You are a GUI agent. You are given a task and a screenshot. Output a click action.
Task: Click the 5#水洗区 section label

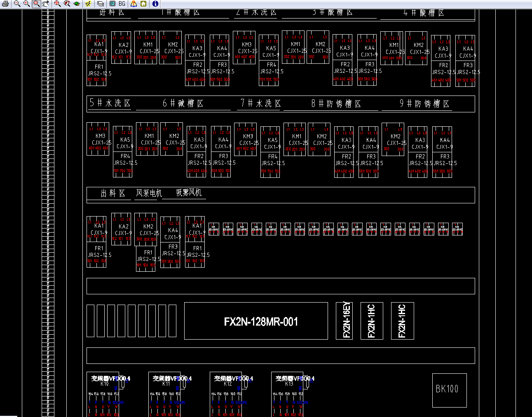(x=110, y=103)
